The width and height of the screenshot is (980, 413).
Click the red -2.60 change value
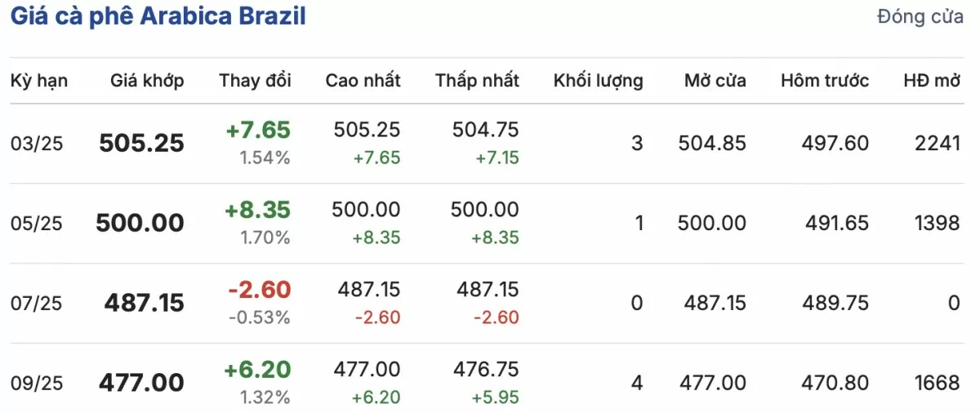pos(258,290)
